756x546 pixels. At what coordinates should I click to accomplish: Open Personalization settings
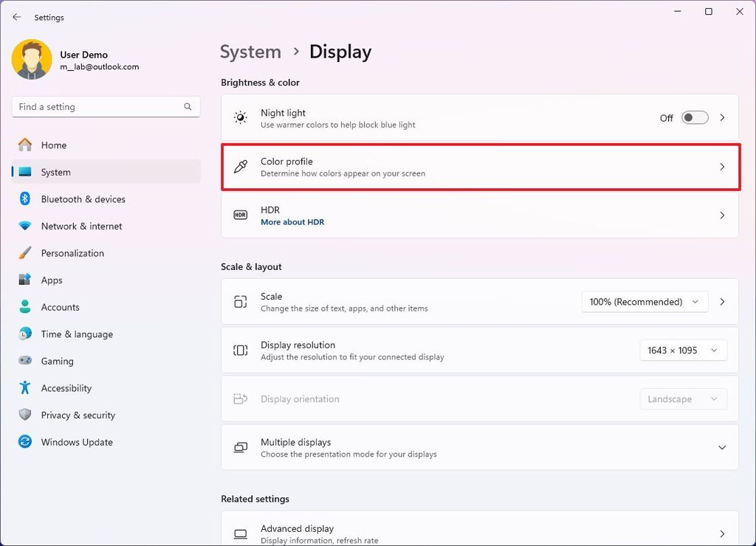click(71, 253)
